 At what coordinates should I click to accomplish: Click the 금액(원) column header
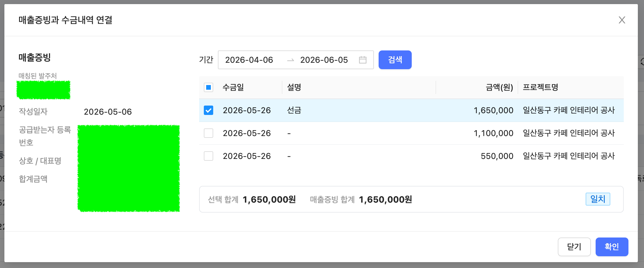point(499,87)
